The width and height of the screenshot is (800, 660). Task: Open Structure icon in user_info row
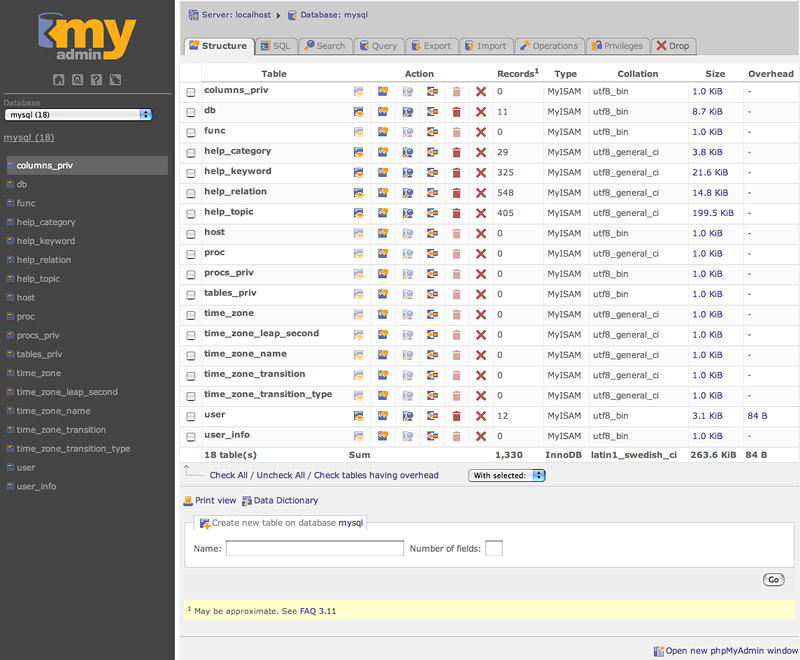(383, 436)
